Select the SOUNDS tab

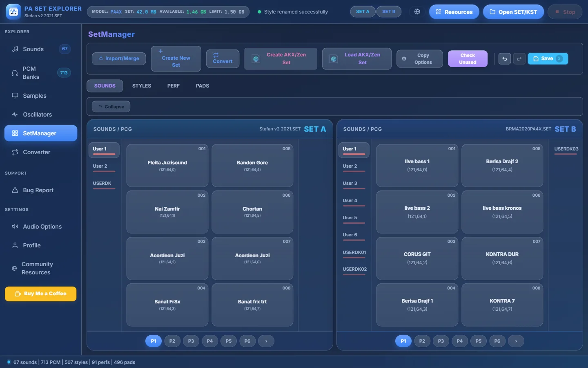pos(105,86)
